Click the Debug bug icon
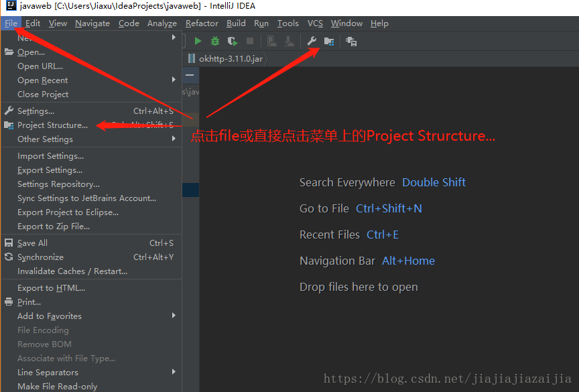The image size is (579, 392). click(215, 41)
